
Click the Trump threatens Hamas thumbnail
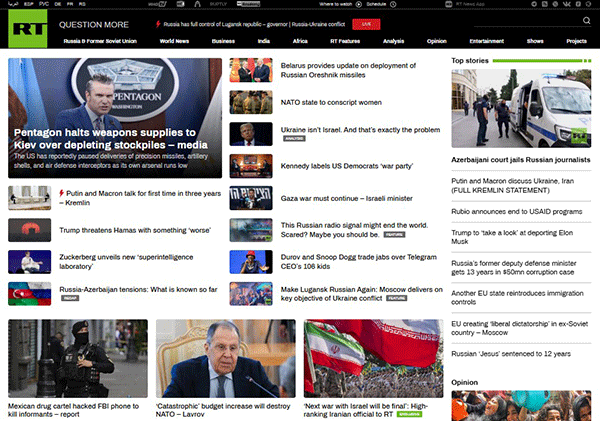coord(29,230)
